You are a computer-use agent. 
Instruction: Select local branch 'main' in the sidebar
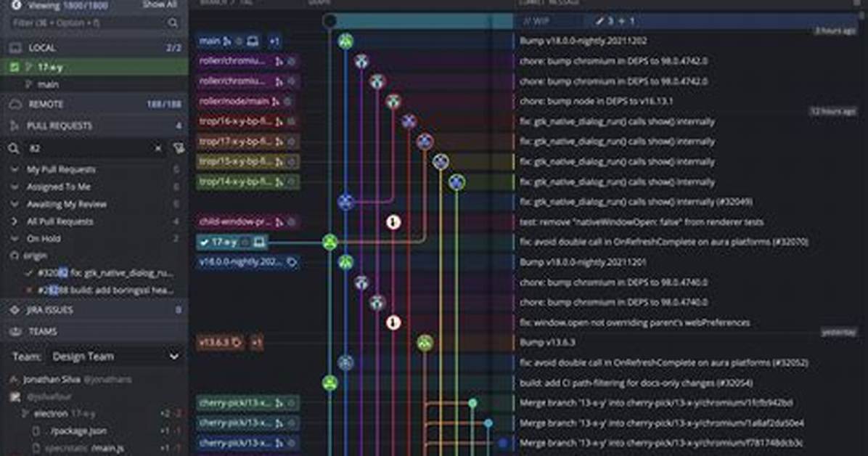(x=48, y=85)
